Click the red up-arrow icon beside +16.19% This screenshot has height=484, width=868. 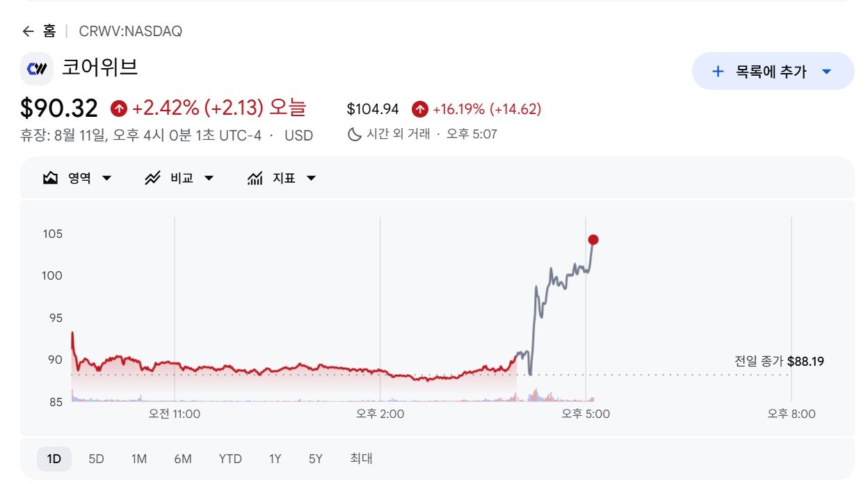pos(419,109)
